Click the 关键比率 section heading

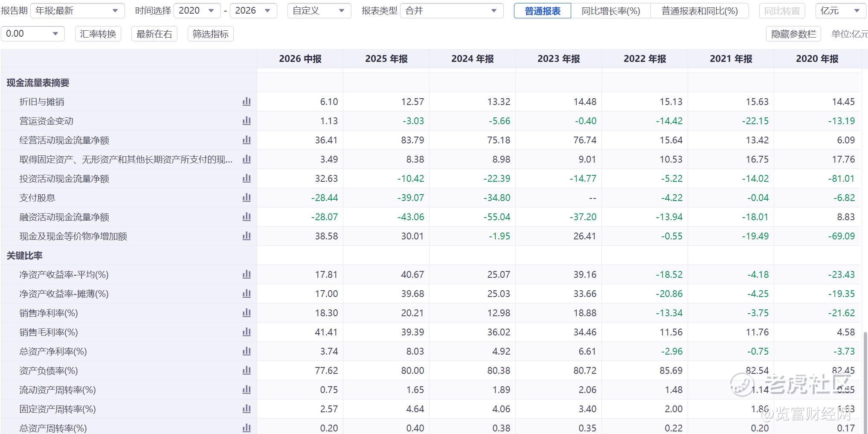[x=24, y=256]
